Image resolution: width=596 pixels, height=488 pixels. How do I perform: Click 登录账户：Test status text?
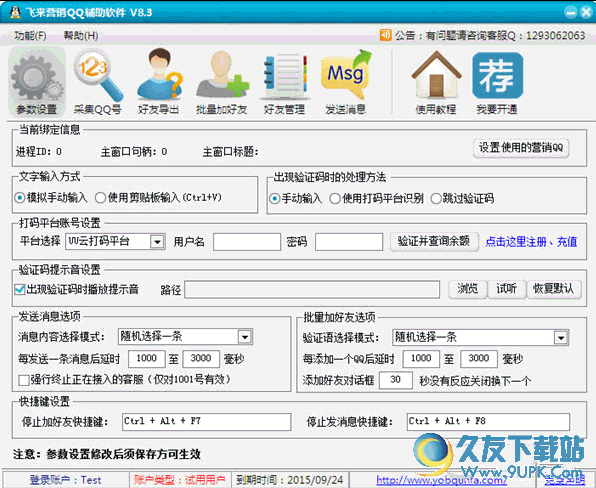65,480
